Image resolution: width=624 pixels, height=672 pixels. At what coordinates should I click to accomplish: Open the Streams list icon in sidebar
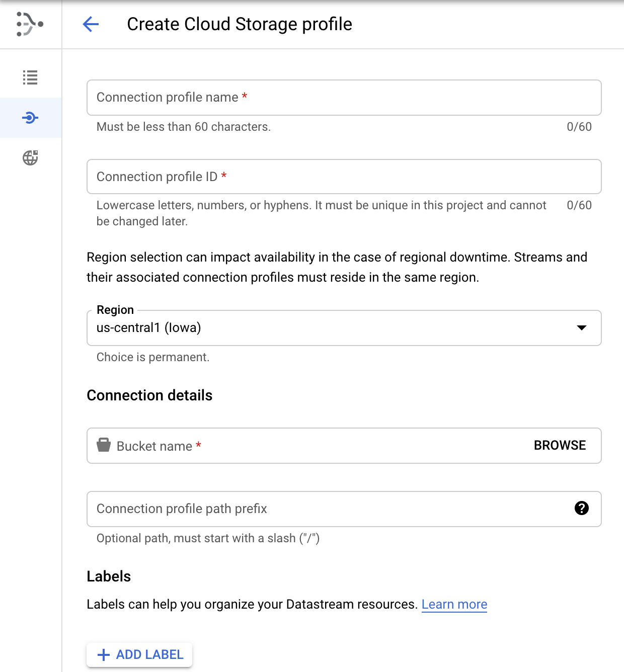pyautogui.click(x=30, y=78)
